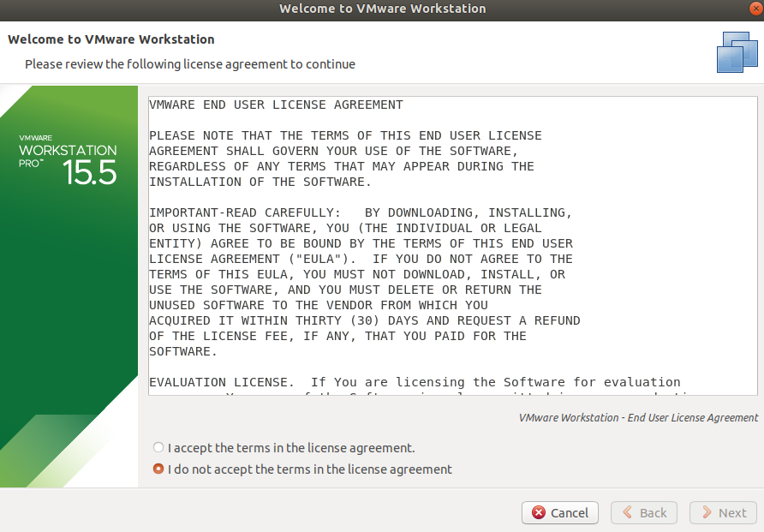The width and height of the screenshot is (764, 532).
Task: Click inside the license agreement text box
Action: click(452, 246)
